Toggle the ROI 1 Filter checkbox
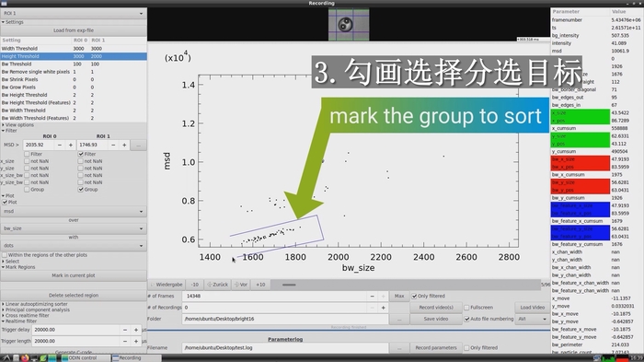The image size is (644, 362). [x=81, y=154]
